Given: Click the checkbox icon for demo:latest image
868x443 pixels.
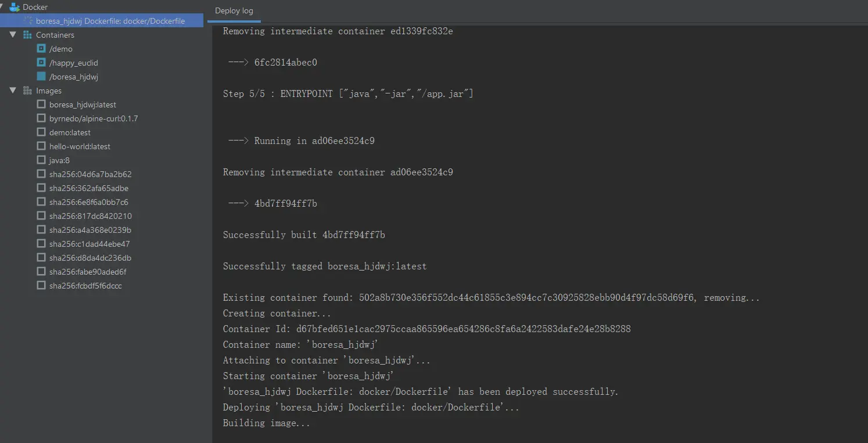Looking at the screenshot, I should point(41,132).
